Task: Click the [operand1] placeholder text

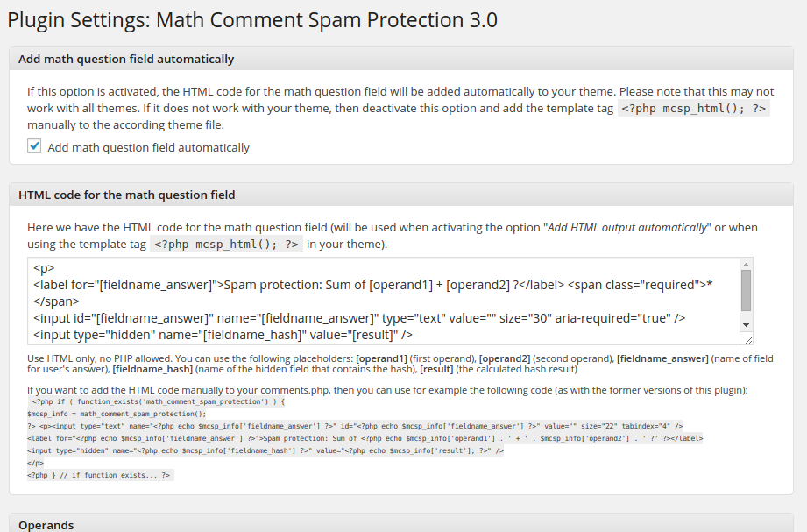Action: (x=381, y=359)
